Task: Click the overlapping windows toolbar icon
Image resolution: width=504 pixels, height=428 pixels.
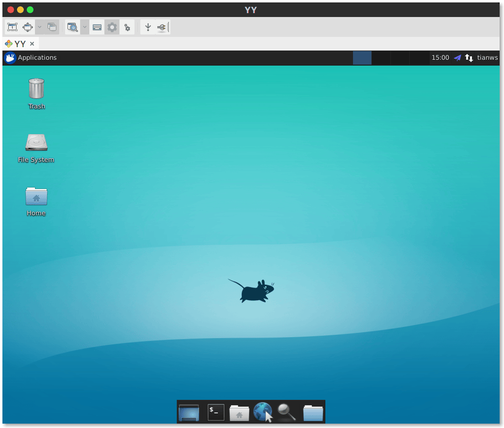Action: click(x=51, y=27)
